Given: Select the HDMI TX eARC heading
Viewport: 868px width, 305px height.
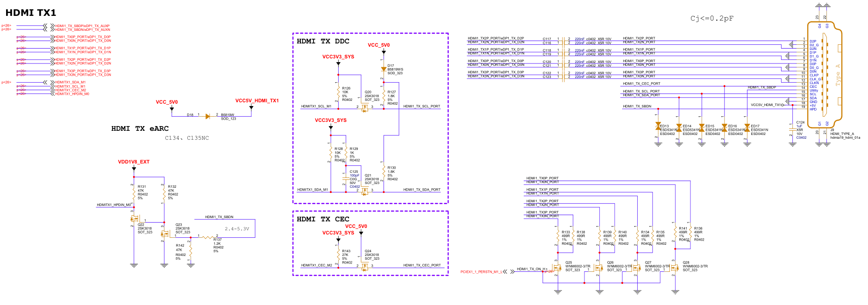Looking at the screenshot, I should click(x=140, y=128).
